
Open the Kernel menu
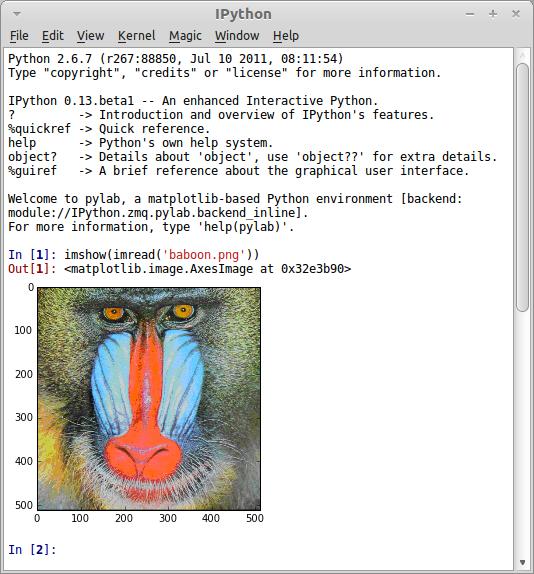pos(137,36)
